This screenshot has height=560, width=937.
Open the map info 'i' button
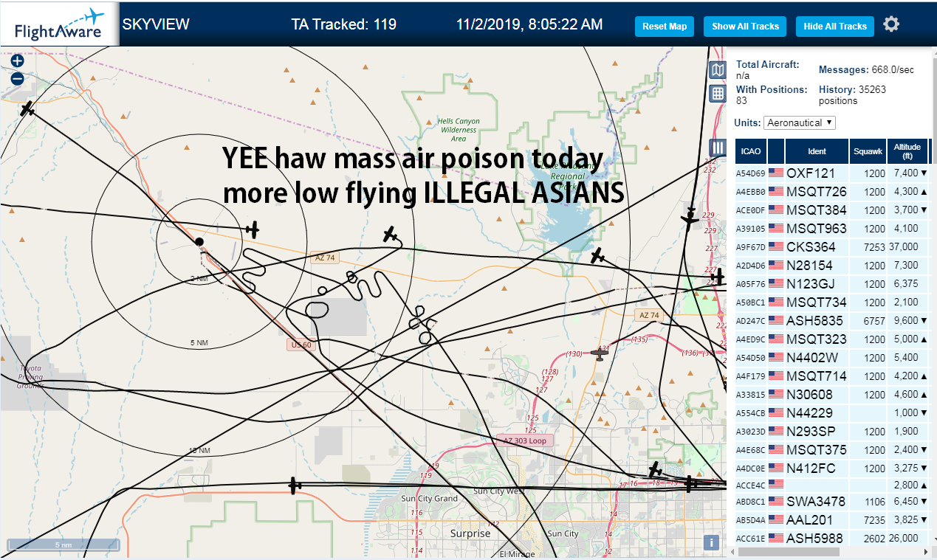click(x=711, y=542)
